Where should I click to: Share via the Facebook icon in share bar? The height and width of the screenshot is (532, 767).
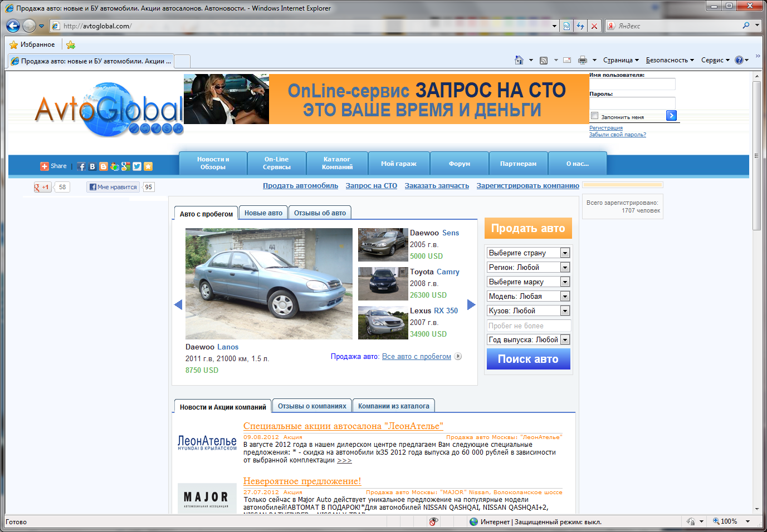(82, 166)
